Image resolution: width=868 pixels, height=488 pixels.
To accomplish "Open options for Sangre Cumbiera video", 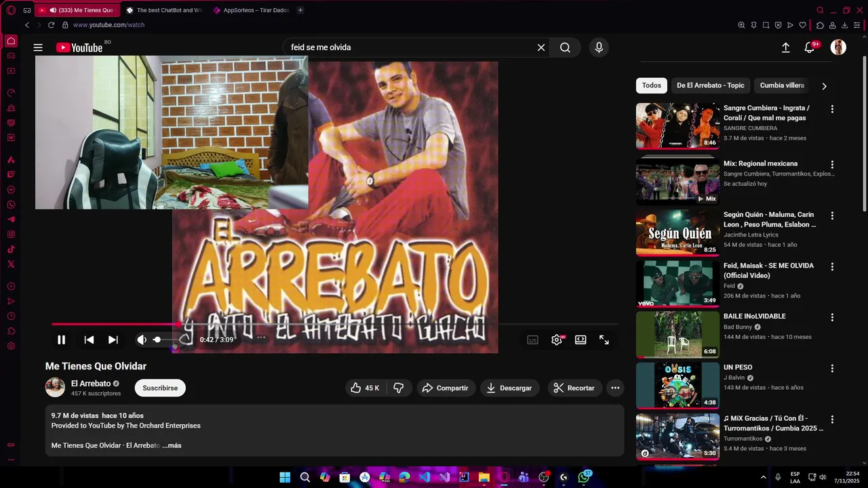I will coord(832,109).
